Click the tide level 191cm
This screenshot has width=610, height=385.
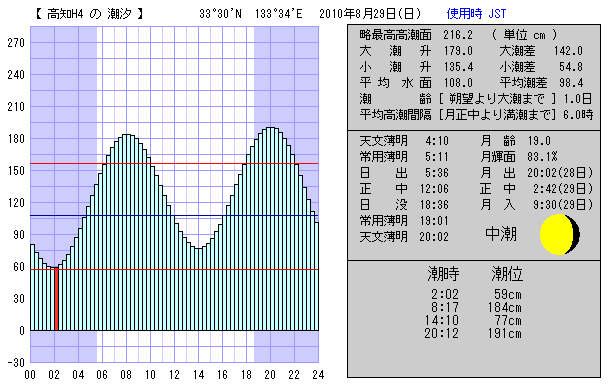tap(505, 334)
